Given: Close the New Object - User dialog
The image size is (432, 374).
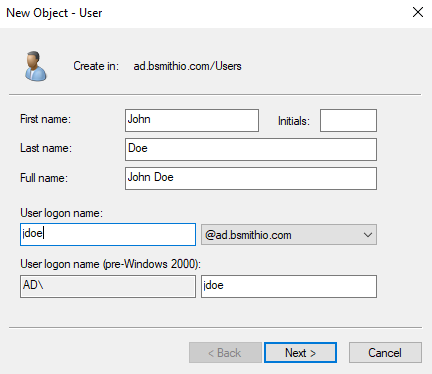Looking at the screenshot, I should tap(418, 13).
